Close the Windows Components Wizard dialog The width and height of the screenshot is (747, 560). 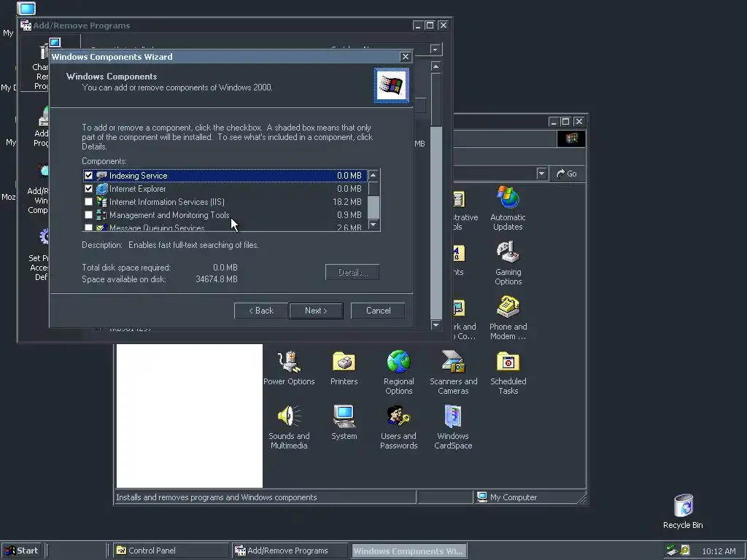pyautogui.click(x=405, y=57)
